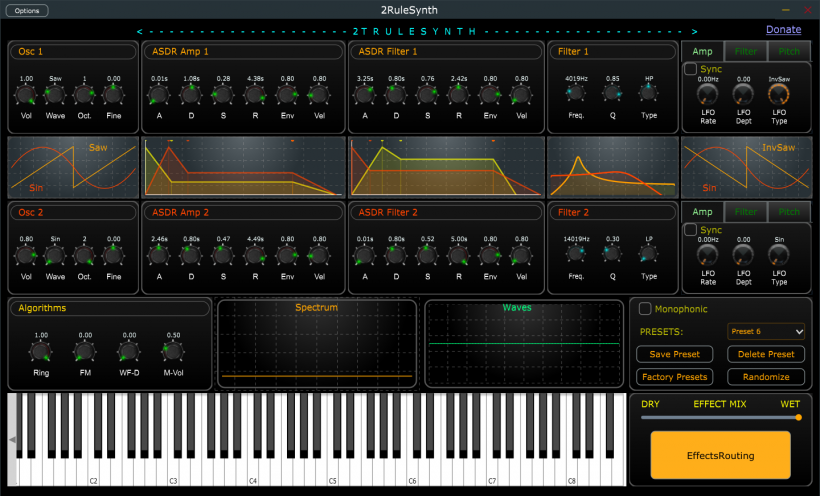This screenshot has width=820, height=496.
Task: Click the Osc 2 Oct. knob
Action: coord(85,254)
